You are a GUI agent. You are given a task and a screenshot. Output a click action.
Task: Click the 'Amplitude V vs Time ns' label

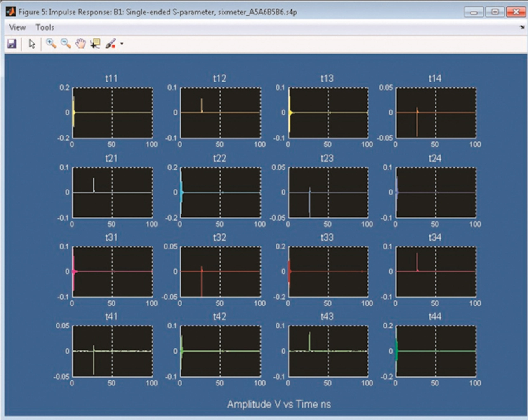pyautogui.click(x=279, y=404)
